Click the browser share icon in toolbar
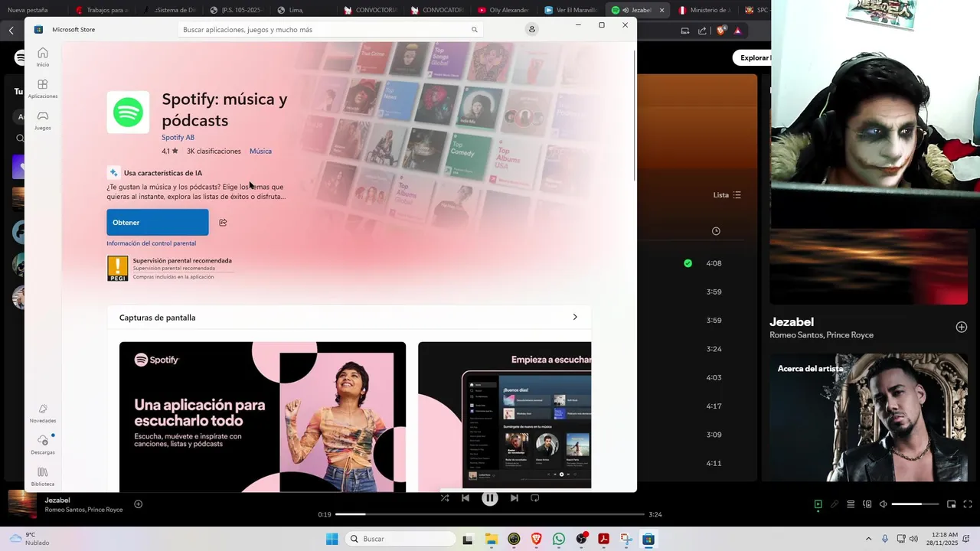980x551 pixels. [x=703, y=31]
